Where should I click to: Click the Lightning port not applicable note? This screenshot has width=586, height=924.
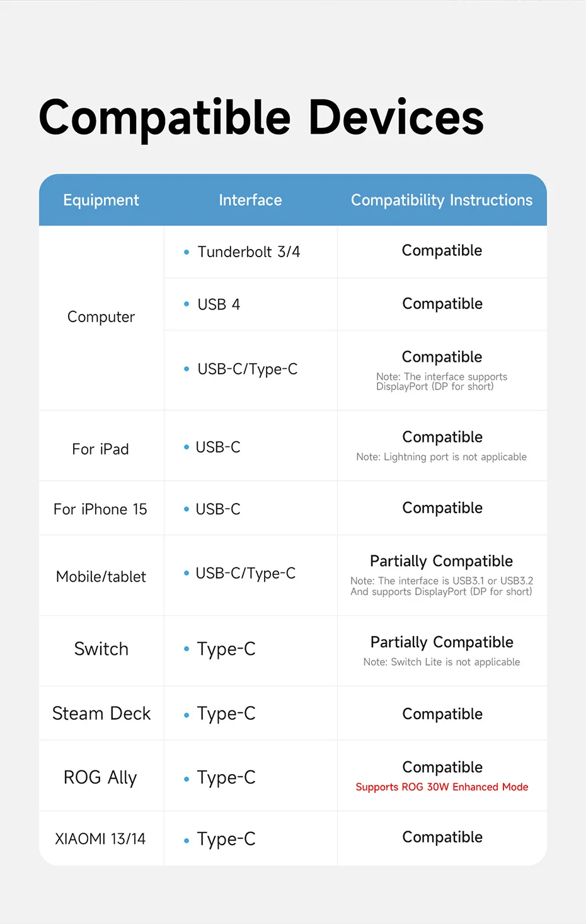click(x=441, y=457)
